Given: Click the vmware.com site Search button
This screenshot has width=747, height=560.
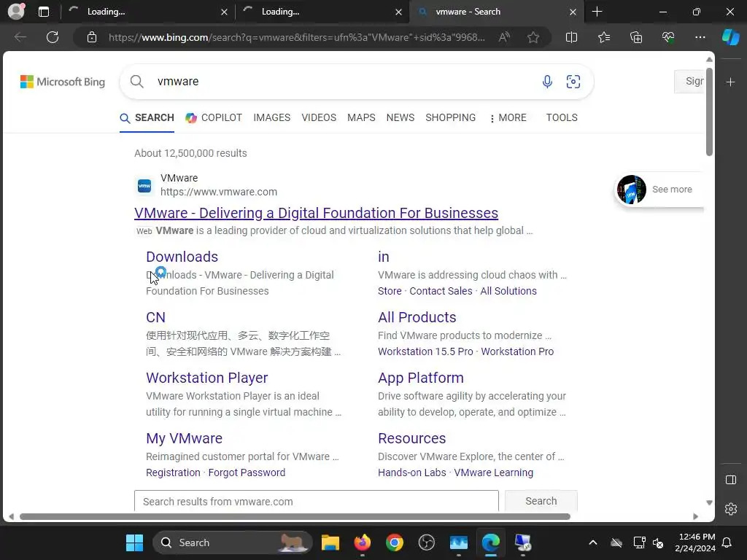Looking at the screenshot, I should [541, 501].
